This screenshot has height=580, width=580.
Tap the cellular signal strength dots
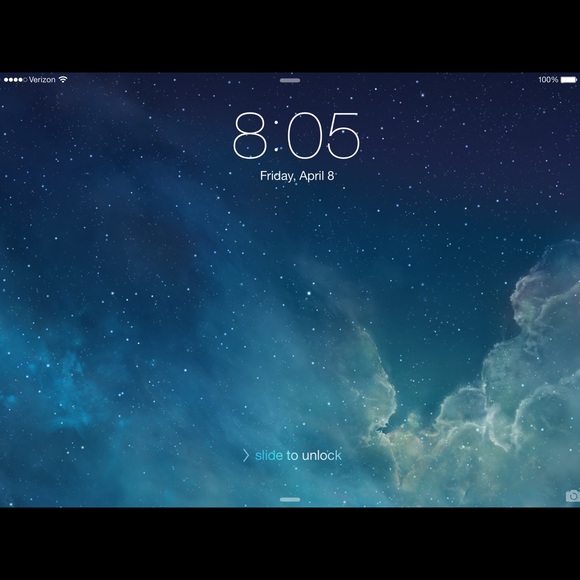[x=15, y=80]
